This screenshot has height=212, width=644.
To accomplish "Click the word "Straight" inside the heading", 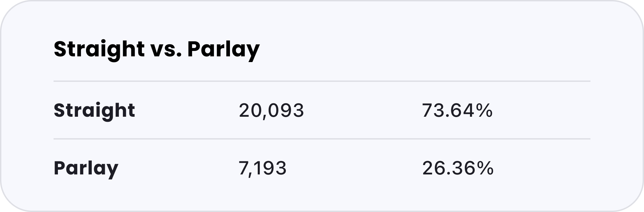I will click(x=99, y=50).
